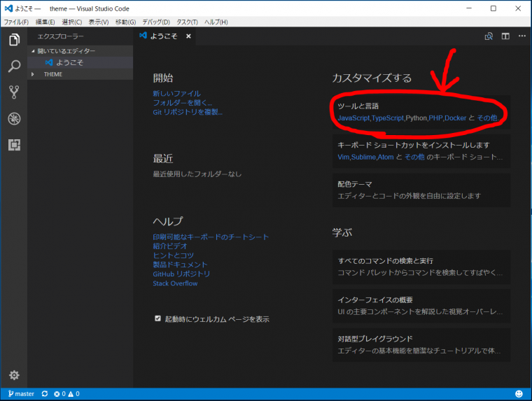
Task: Click the PHP language link
Action: point(435,118)
